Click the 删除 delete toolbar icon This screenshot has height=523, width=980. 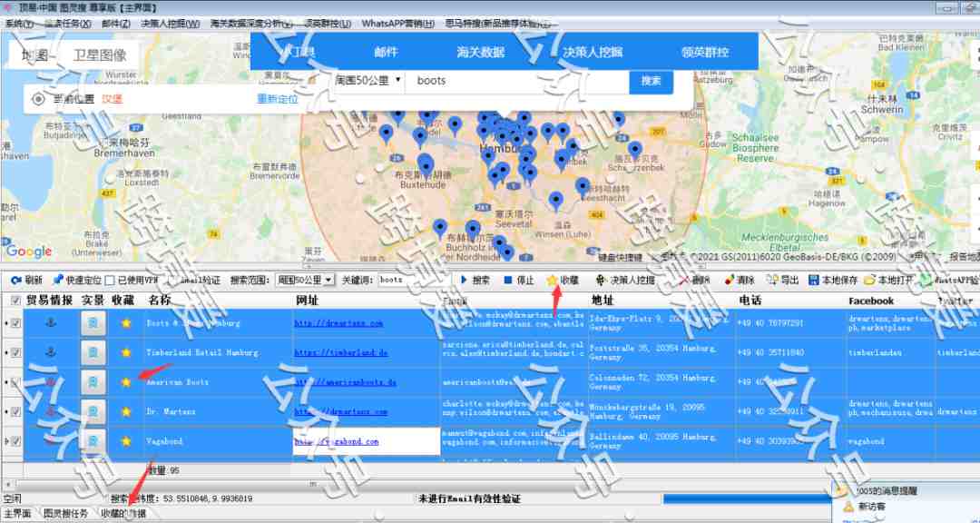click(x=686, y=281)
